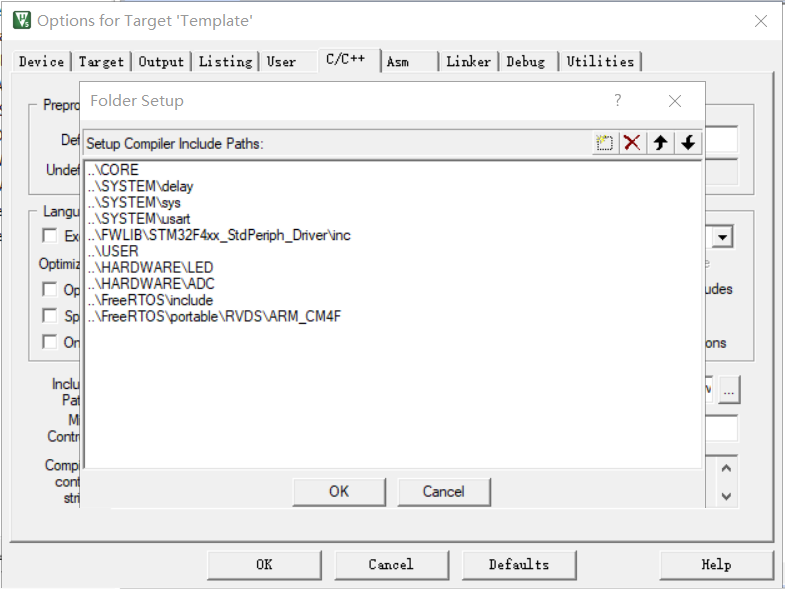Screen dimensions: 785x591
Task: Click the New include path icon
Action: (605, 143)
